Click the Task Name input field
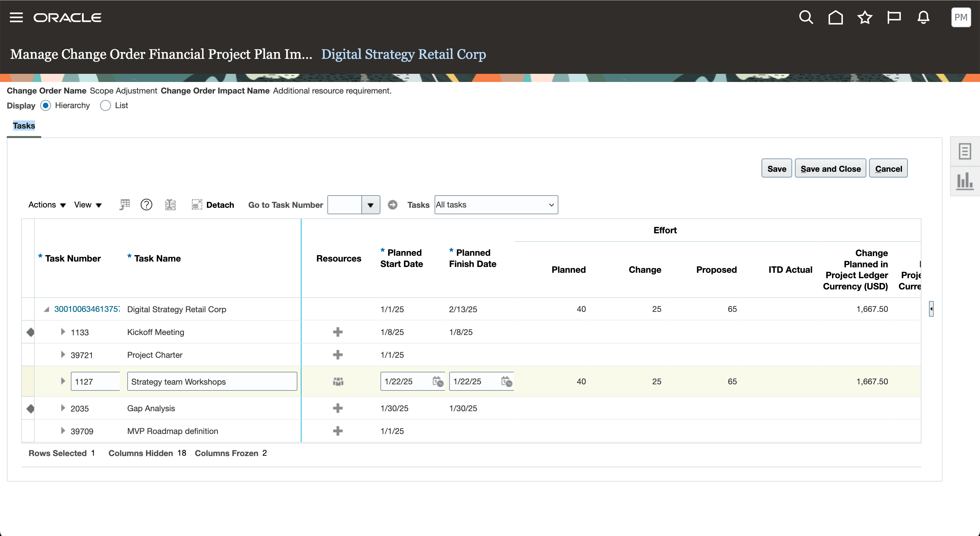The height and width of the screenshot is (536, 980). pos(212,381)
